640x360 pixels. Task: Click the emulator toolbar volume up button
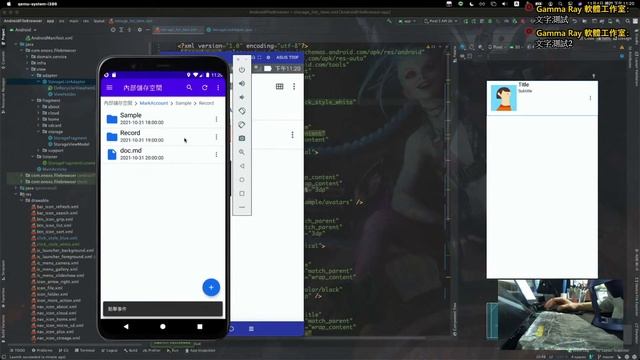242,83
